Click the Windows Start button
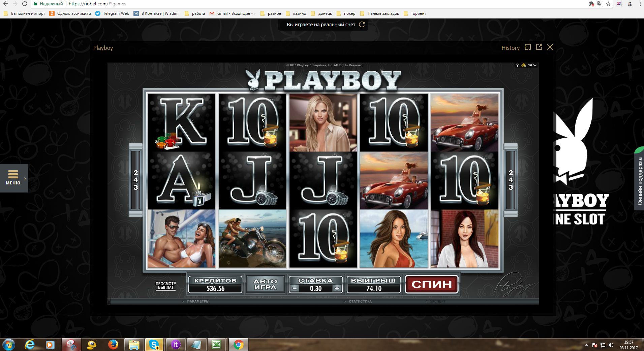 [9, 345]
